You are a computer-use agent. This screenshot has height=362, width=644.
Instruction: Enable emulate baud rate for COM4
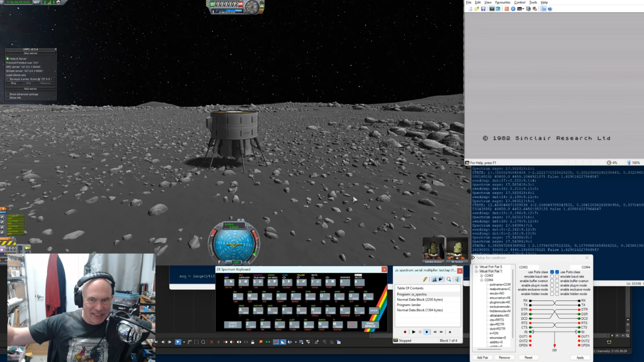pos(557,276)
